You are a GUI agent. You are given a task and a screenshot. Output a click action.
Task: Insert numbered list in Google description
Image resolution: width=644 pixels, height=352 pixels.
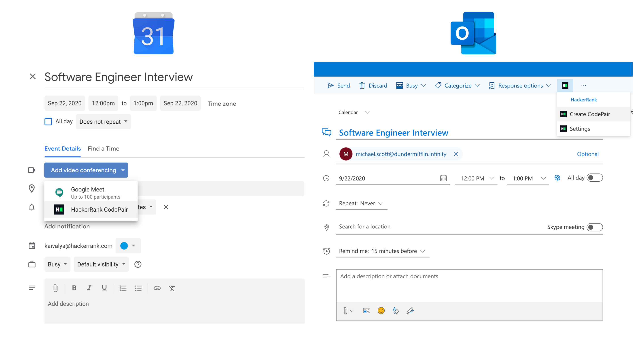click(123, 288)
